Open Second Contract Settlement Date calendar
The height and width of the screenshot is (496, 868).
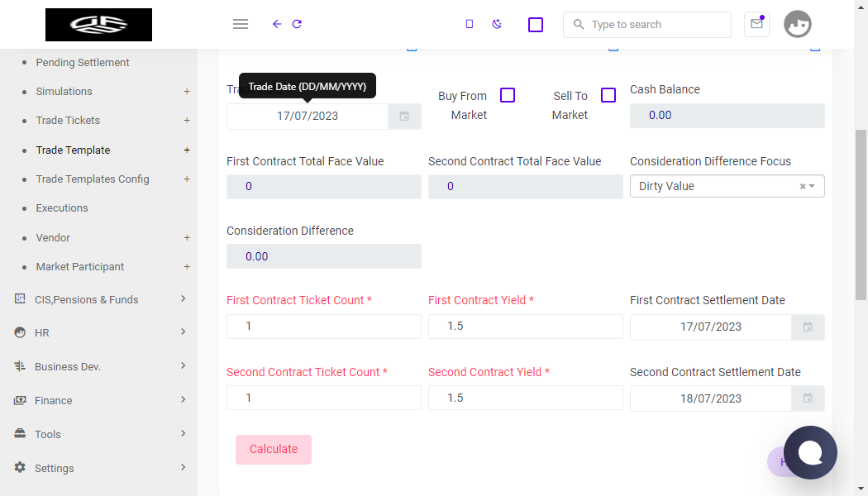pyautogui.click(x=808, y=398)
